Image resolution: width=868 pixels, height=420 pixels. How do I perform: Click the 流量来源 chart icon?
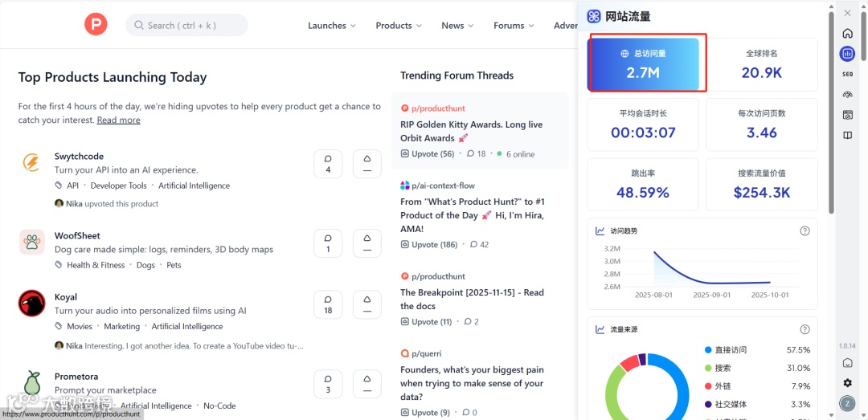tap(600, 329)
